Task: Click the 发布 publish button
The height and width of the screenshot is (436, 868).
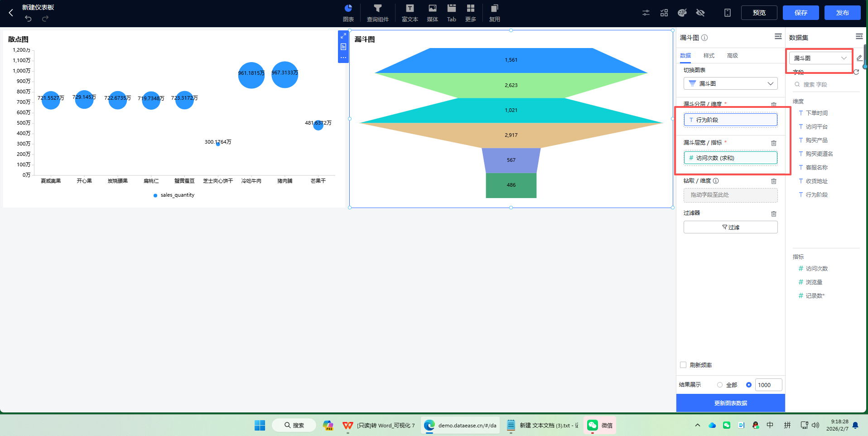Action: pyautogui.click(x=843, y=13)
